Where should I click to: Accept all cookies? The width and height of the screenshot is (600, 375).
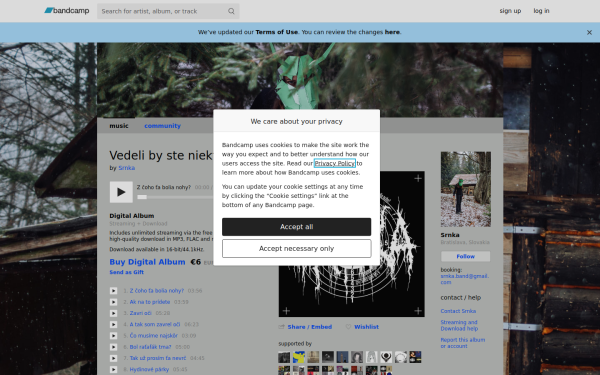(297, 227)
